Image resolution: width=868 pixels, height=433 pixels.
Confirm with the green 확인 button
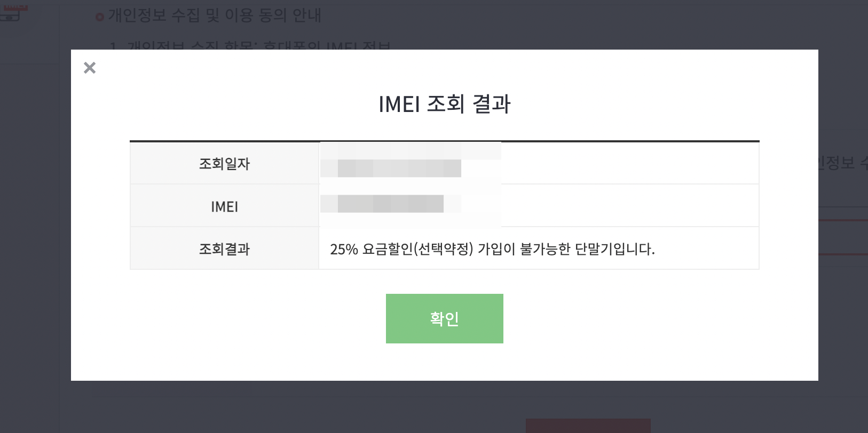(444, 318)
